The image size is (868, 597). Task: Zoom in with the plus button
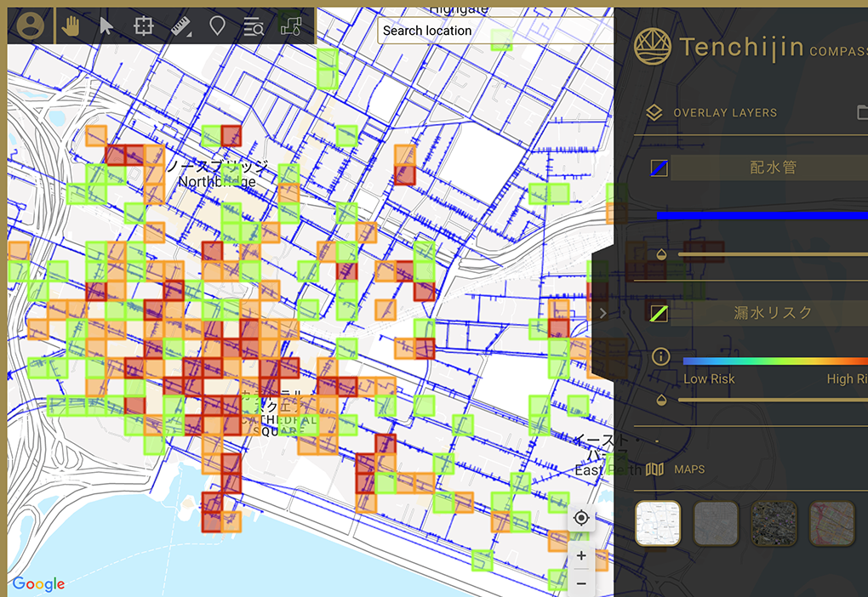581,556
